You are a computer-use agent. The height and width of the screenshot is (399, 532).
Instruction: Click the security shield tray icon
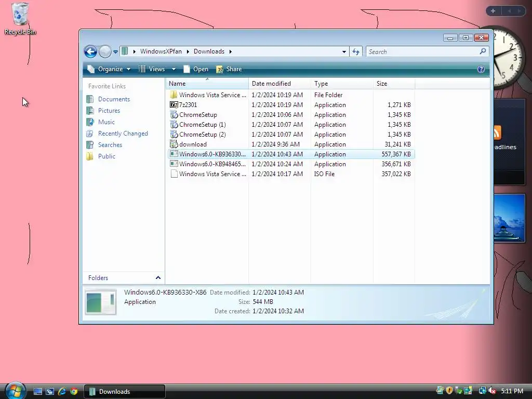(449, 391)
